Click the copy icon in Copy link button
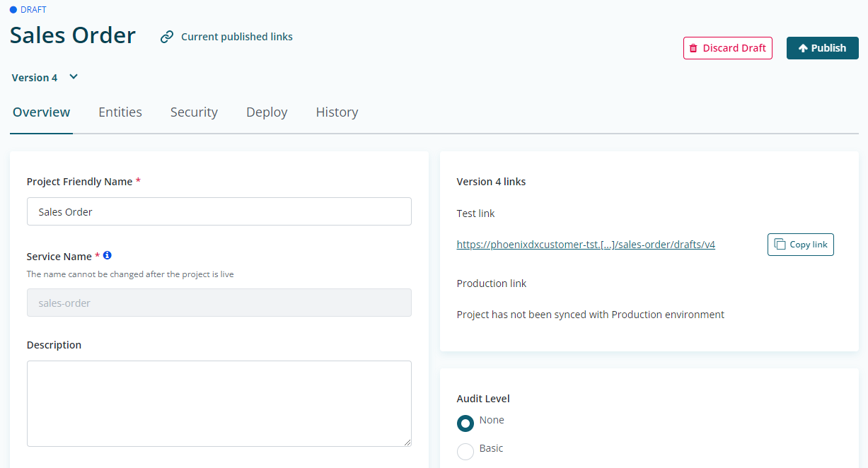 (780, 244)
